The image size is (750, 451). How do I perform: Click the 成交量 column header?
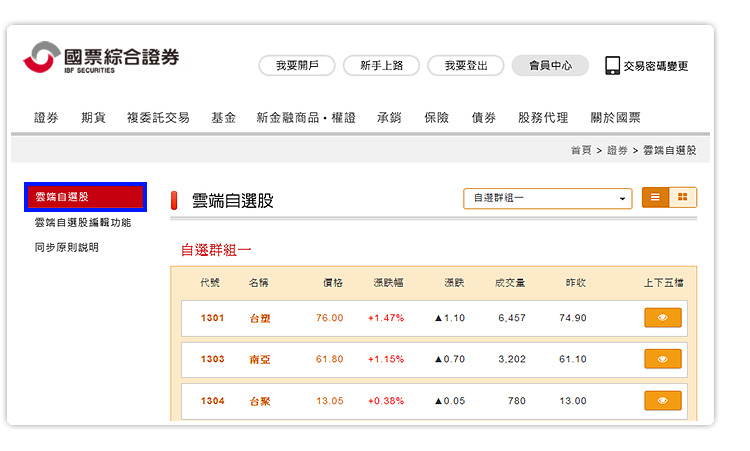point(510,283)
